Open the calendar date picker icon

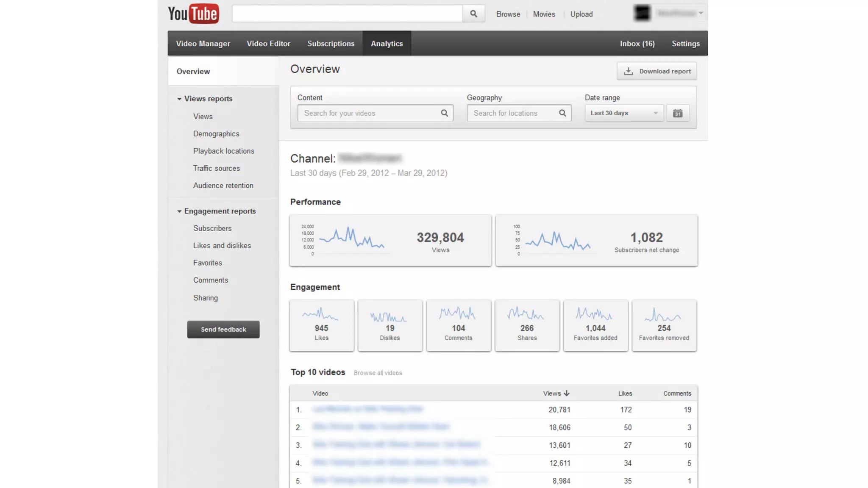677,113
